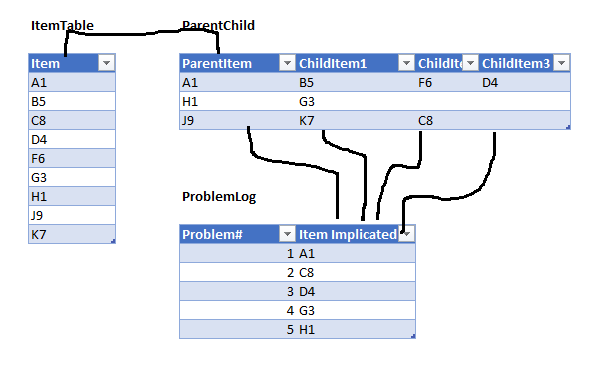Select the G3 cell under ChildItem1
The height and width of the screenshot is (382, 603).
pyautogui.click(x=356, y=102)
